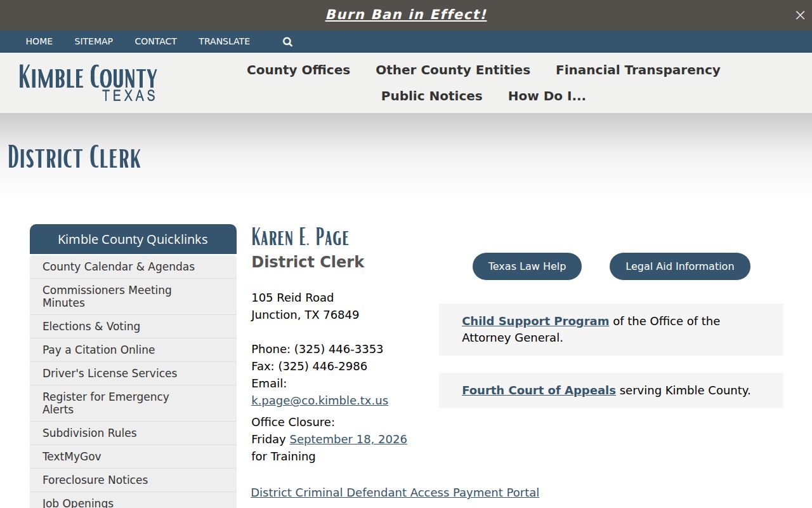Open County Calendar & Agendas quicklink
812x508 pixels.
click(x=133, y=267)
